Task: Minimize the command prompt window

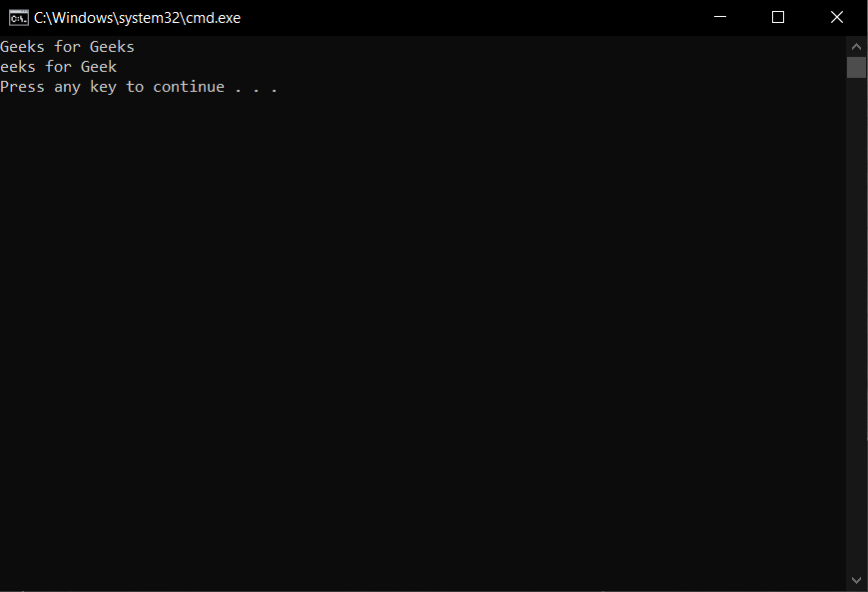Action: pyautogui.click(x=719, y=17)
